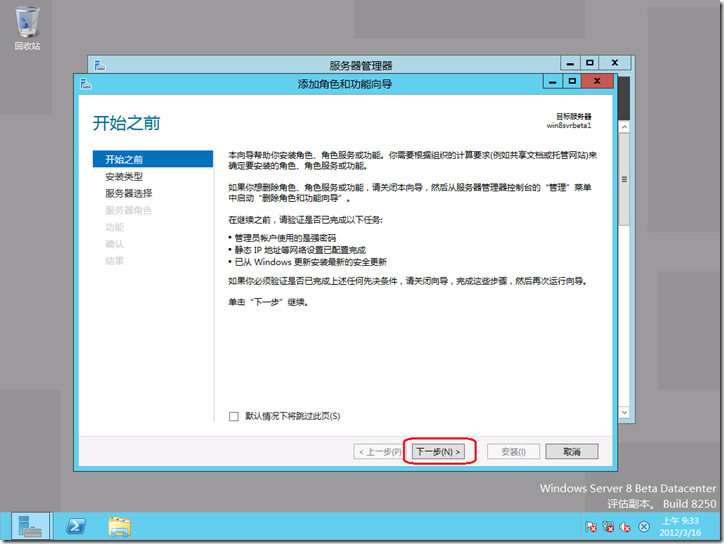Click the disabled 安装(I) button
Screen dimensions: 724x544
[513, 452]
